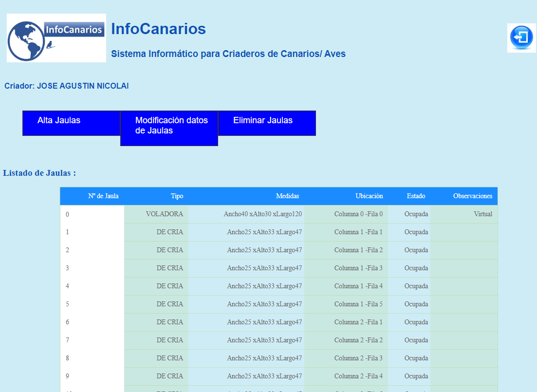This screenshot has width=537, height=392.
Task: Click the Listado de Jaulas heading
Action: tap(39, 173)
